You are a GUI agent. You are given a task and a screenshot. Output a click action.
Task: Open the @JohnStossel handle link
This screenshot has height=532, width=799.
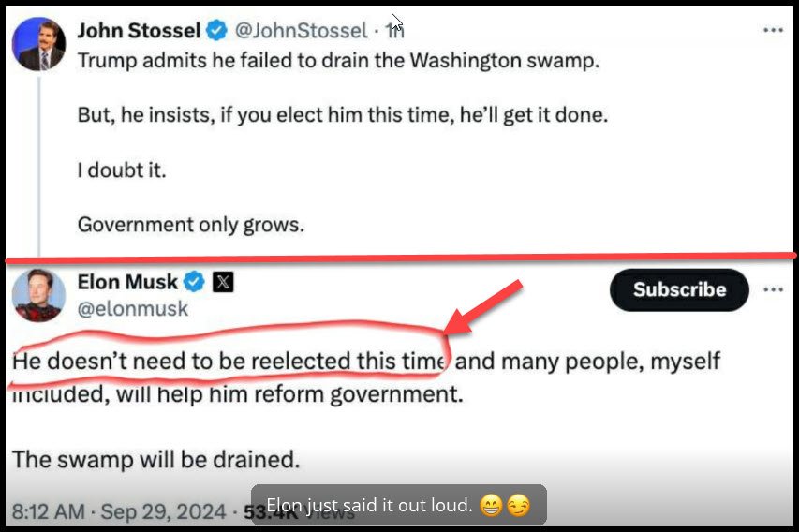[300, 31]
